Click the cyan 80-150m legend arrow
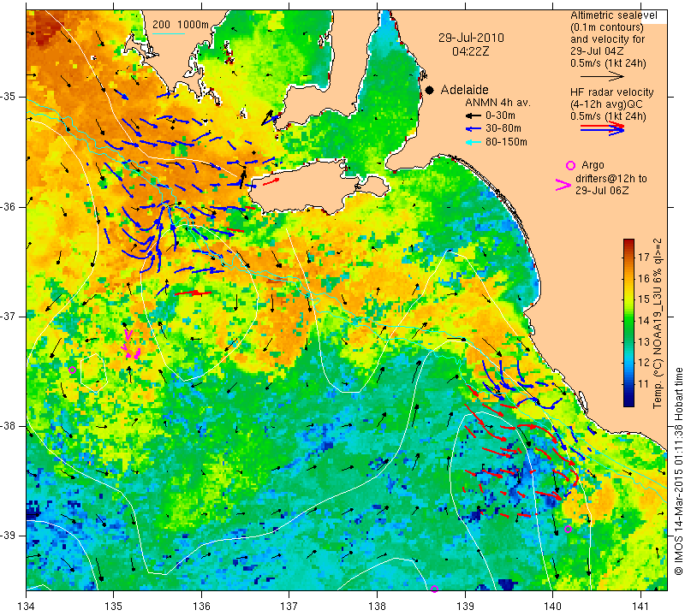 tap(474, 142)
